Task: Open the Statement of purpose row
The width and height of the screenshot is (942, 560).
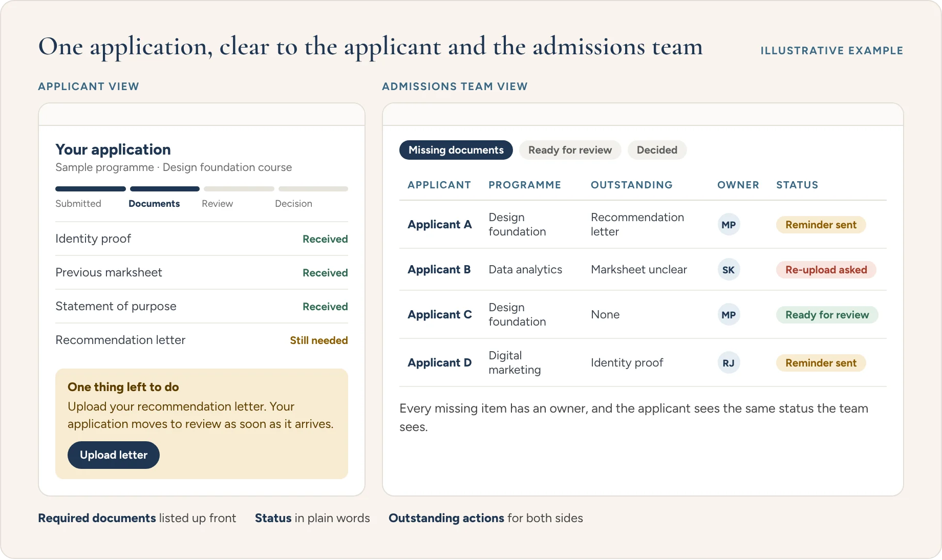Action: (x=202, y=306)
